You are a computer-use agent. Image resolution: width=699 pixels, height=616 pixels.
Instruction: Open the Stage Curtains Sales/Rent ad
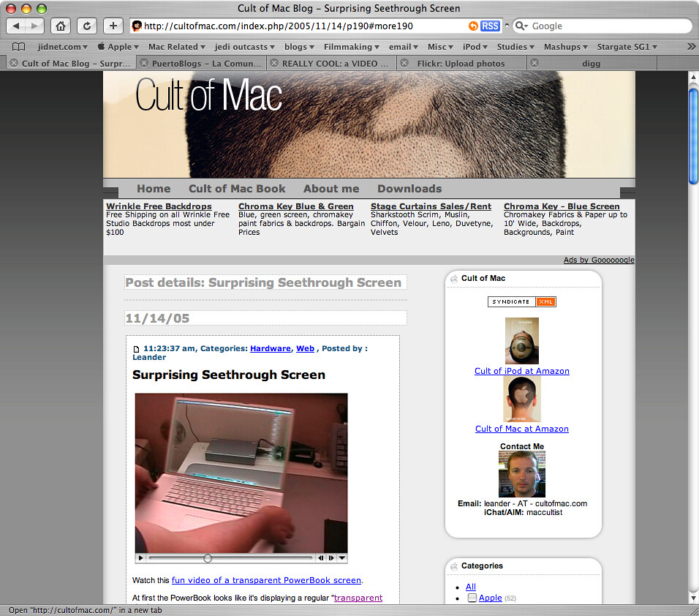pos(431,206)
